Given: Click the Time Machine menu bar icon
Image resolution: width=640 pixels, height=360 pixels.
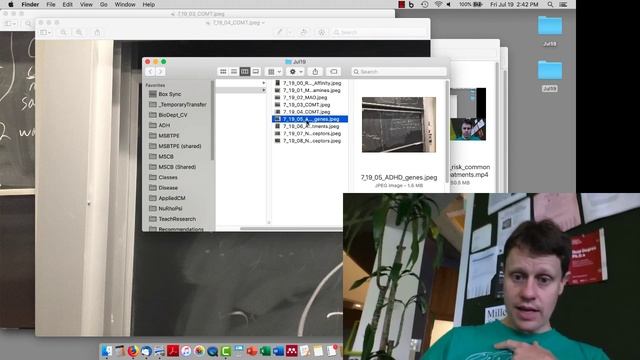Looking at the screenshot, I should [x=424, y=4].
